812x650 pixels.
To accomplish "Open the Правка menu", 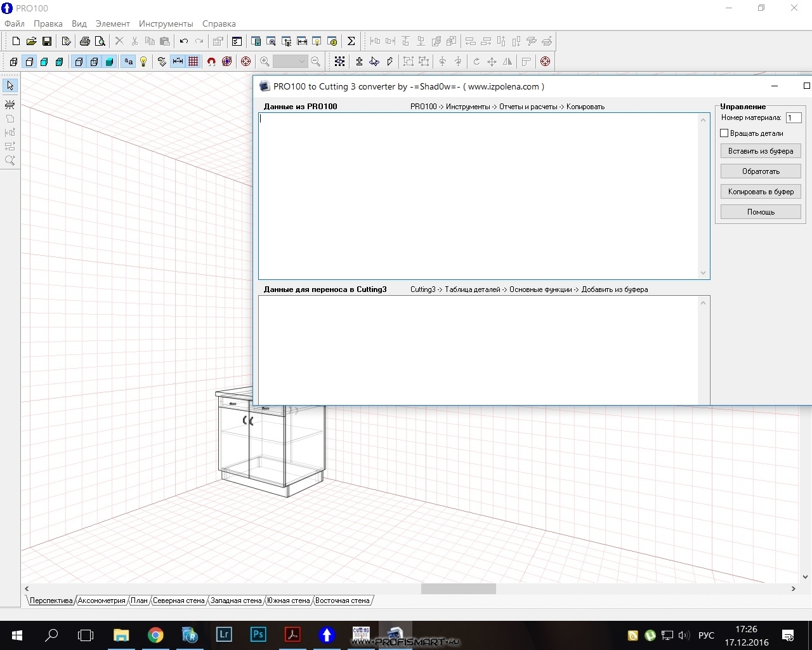I will click(x=48, y=23).
